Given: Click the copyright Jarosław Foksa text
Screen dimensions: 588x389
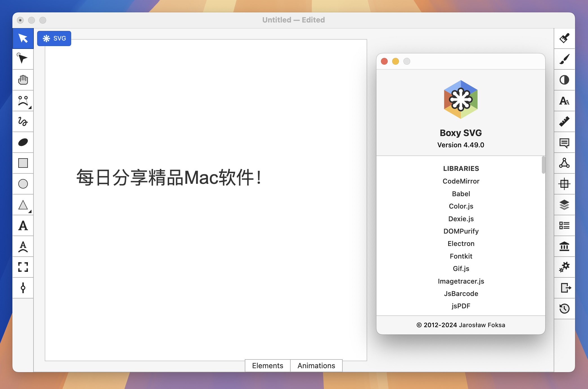Looking at the screenshot, I should click(461, 325).
